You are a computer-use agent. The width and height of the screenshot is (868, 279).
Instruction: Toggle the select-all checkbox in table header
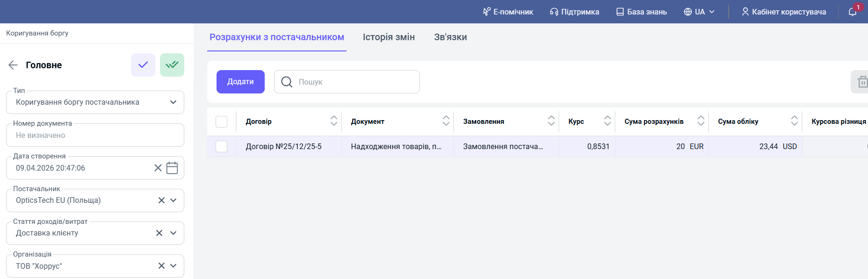tap(222, 122)
